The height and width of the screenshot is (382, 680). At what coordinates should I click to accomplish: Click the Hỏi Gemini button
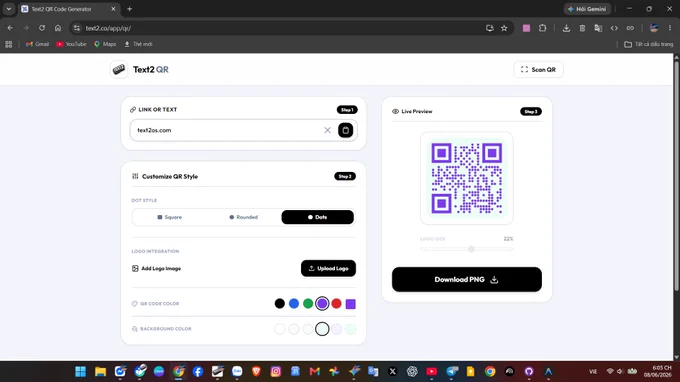click(587, 9)
